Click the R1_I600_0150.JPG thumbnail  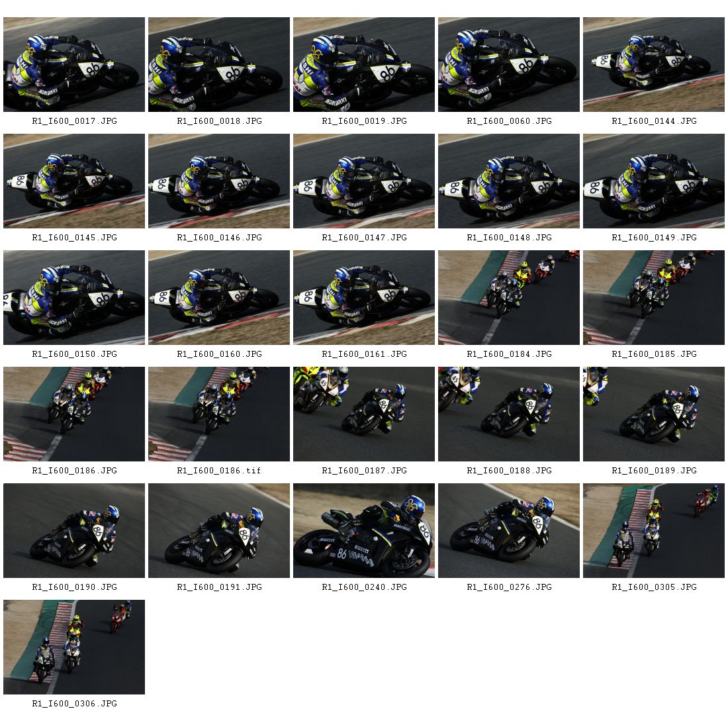74,298
